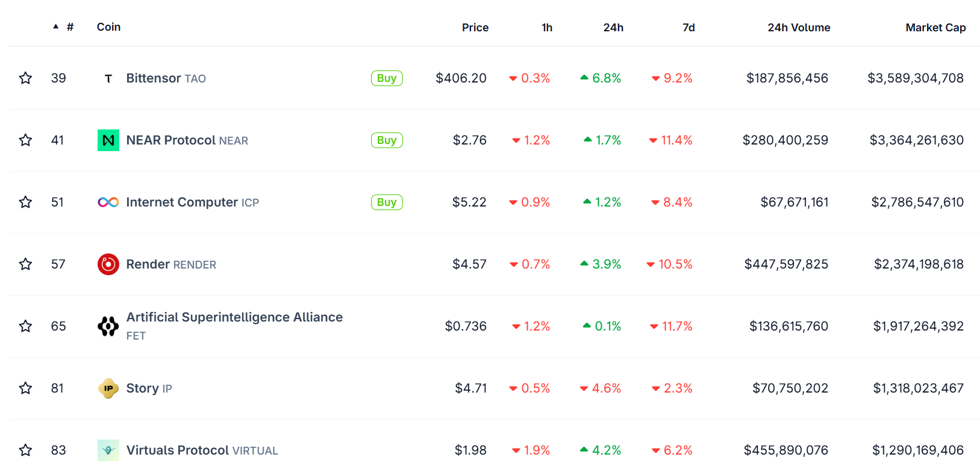Image resolution: width=980 pixels, height=463 pixels.
Task: Toggle favorite star for NEAR Protocol
Action: (25, 140)
